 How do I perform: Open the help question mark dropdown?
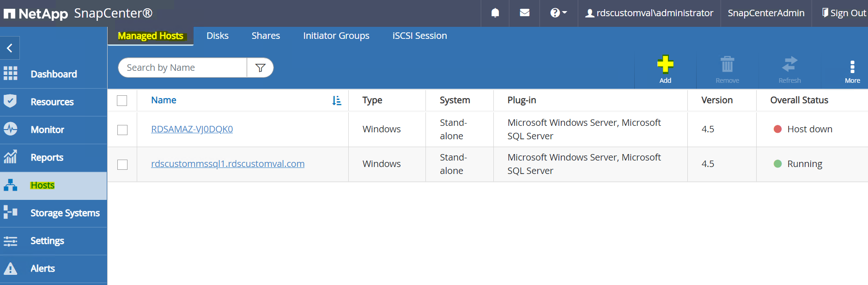coord(558,13)
